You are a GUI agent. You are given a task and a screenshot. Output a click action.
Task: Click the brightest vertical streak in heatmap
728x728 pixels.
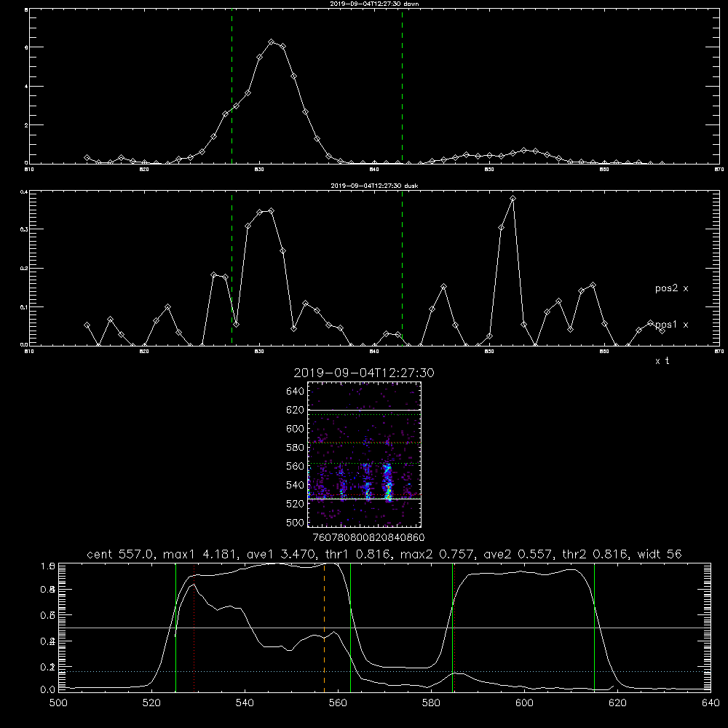388,483
